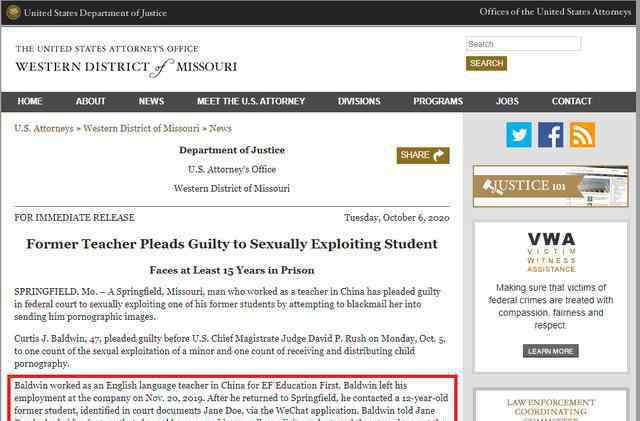This screenshot has height=421, width=640.
Task: Open the RSS feed icon
Action: [582, 135]
